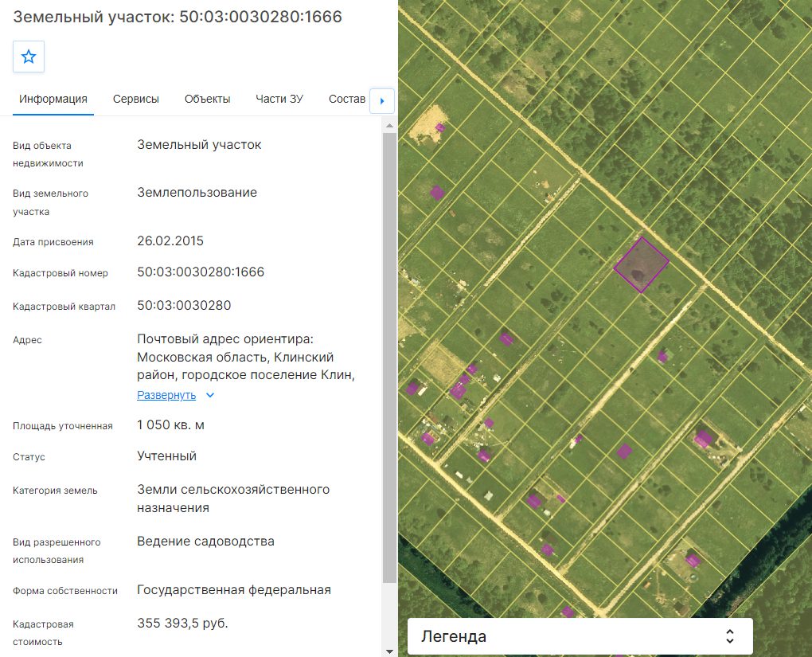Click the Вид разрешенного использования label
This screenshot has width=812, height=657.
pyautogui.click(x=57, y=551)
